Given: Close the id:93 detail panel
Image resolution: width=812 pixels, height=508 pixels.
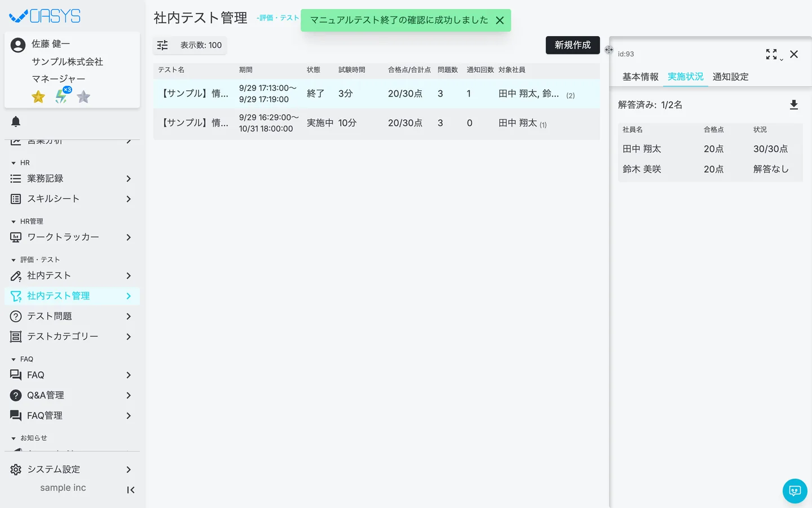Looking at the screenshot, I should pyautogui.click(x=794, y=54).
